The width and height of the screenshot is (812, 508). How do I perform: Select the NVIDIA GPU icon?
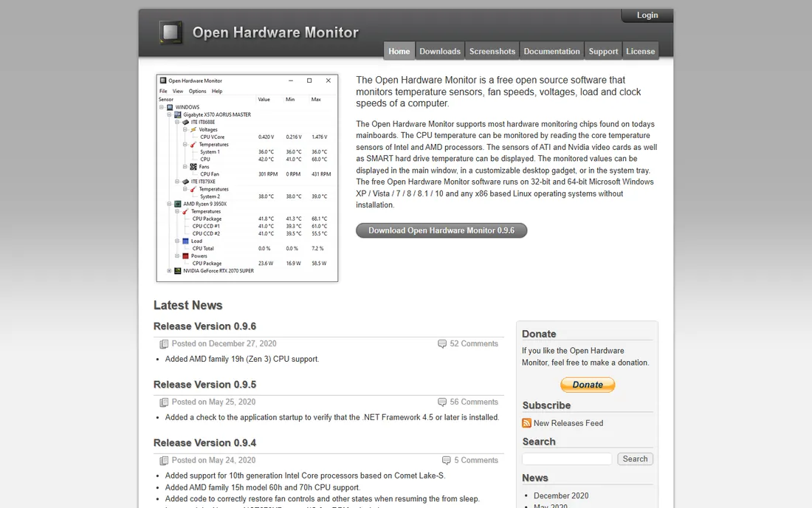[x=178, y=271]
